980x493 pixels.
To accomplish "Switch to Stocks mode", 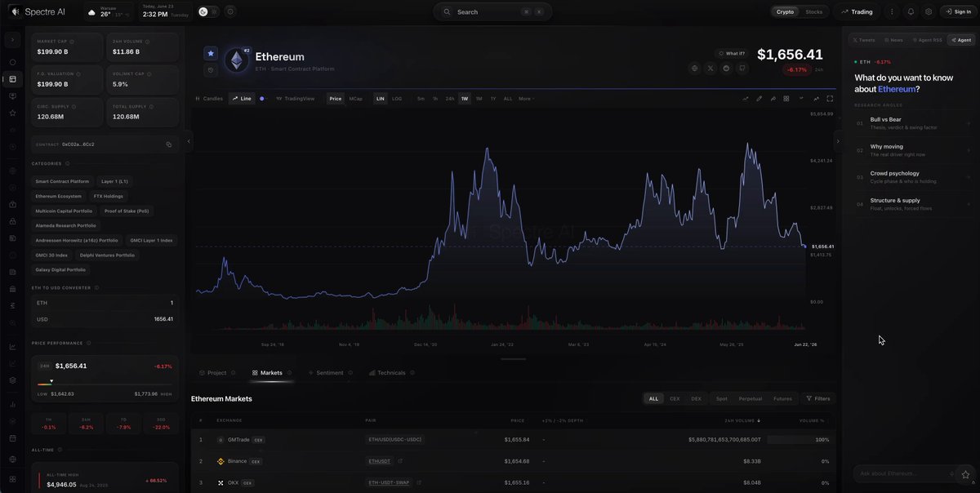I will [814, 11].
